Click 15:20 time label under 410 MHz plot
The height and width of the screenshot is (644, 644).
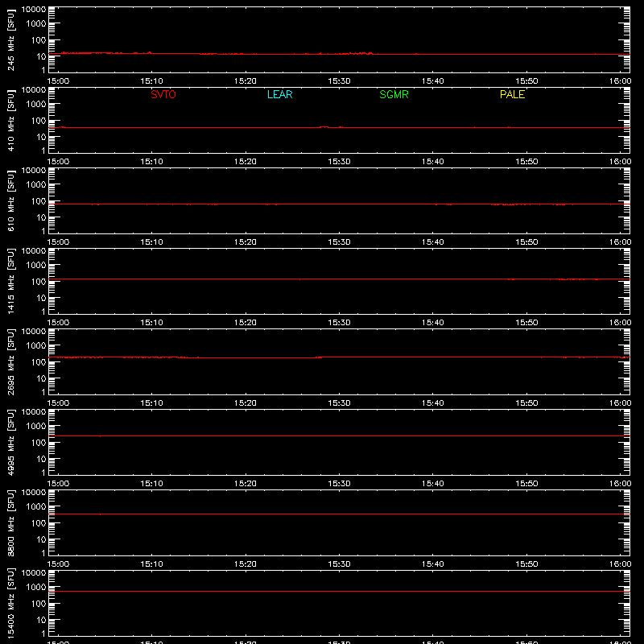point(246,162)
